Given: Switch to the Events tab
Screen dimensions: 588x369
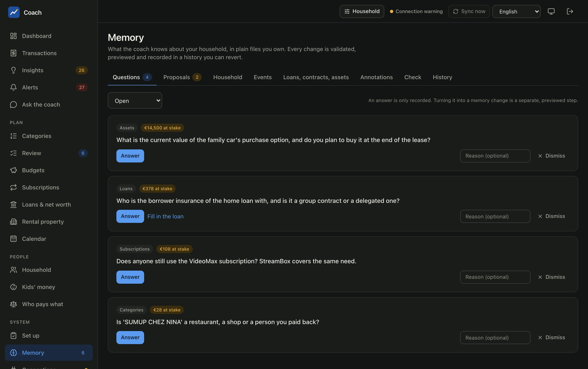Looking at the screenshot, I should pyautogui.click(x=263, y=77).
